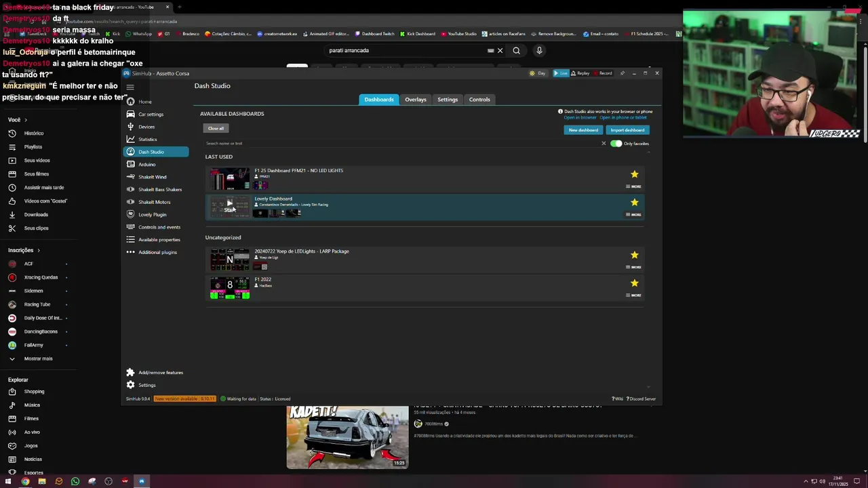The image size is (868, 488).
Task: Open the Wiki link in status bar
Action: (618, 399)
